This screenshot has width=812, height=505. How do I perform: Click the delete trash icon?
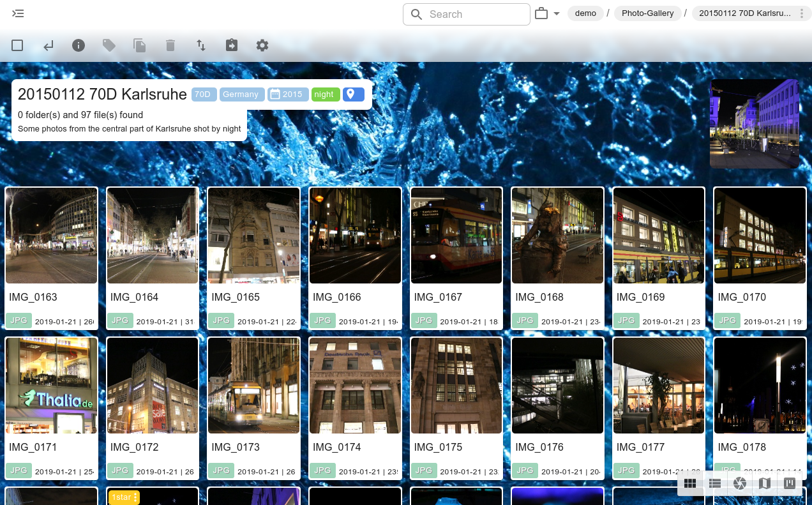(170, 45)
